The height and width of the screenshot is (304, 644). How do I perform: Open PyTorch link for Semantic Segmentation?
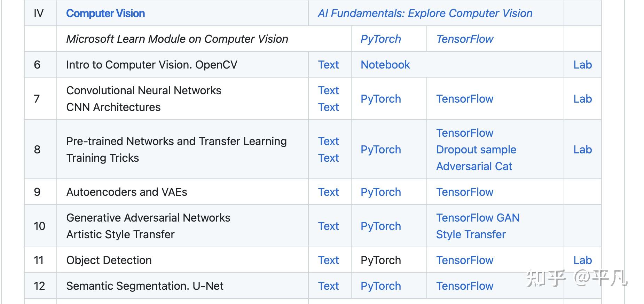[380, 286]
